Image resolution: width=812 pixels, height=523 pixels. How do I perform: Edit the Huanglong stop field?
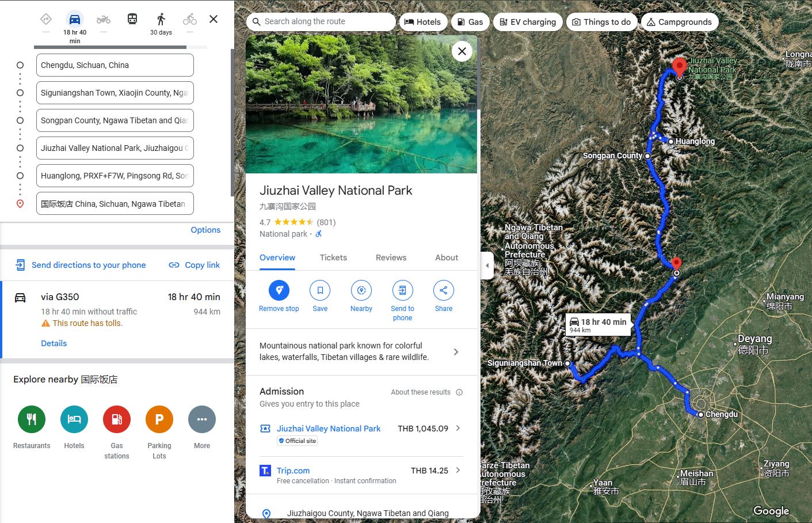coord(115,176)
